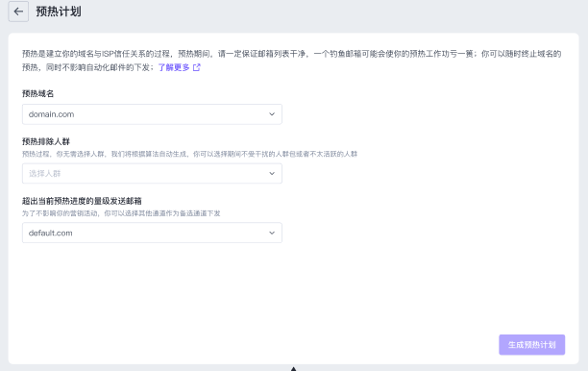Viewport: 588px width, 371px height.
Task: Expand chevron of domain.com field
Action: [272, 114]
